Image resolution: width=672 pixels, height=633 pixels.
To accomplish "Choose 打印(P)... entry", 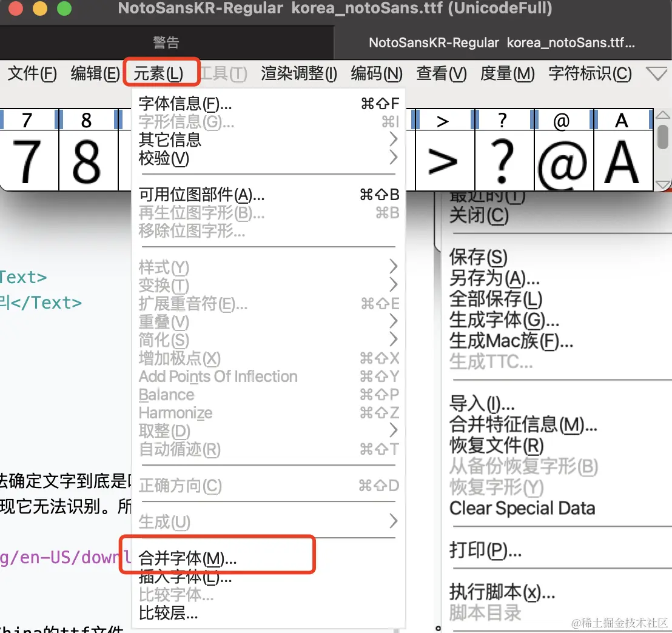I will [485, 550].
